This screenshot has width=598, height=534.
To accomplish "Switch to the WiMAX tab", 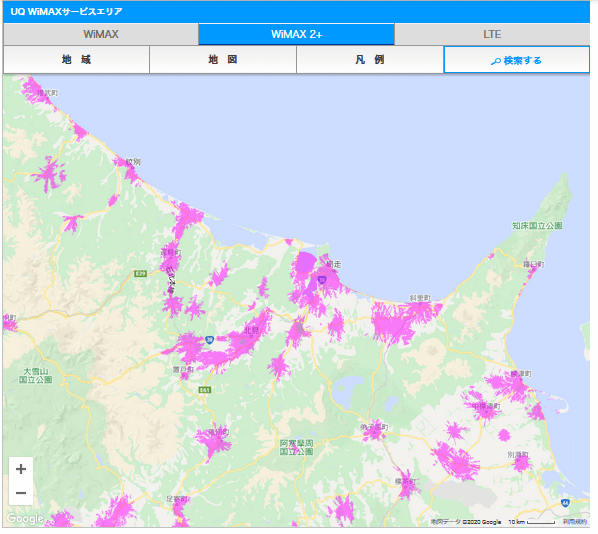I will (101, 34).
